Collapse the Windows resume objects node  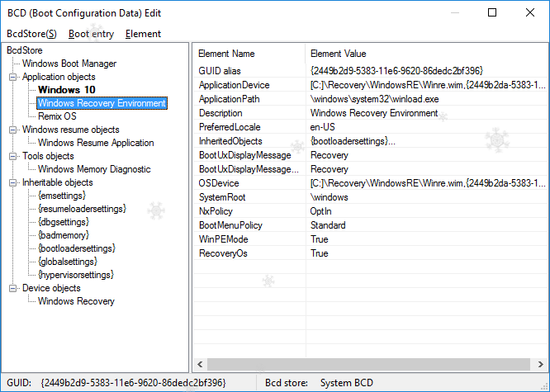(x=12, y=130)
